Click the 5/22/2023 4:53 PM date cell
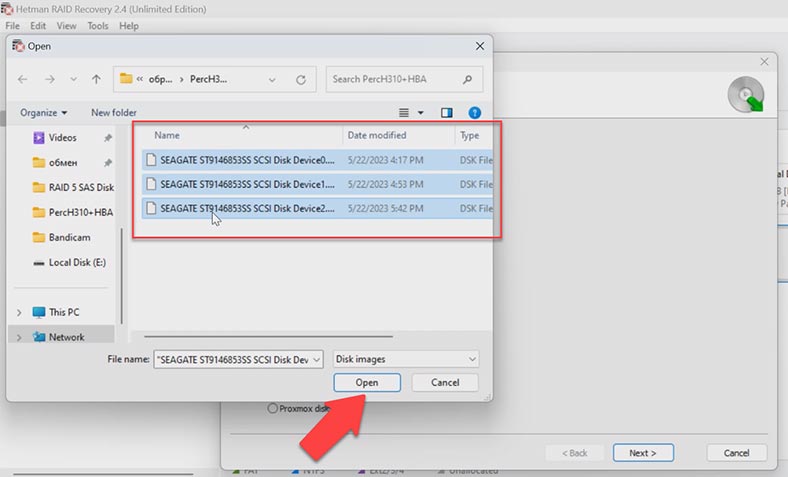Image resolution: width=788 pixels, height=477 pixels. pyautogui.click(x=385, y=184)
